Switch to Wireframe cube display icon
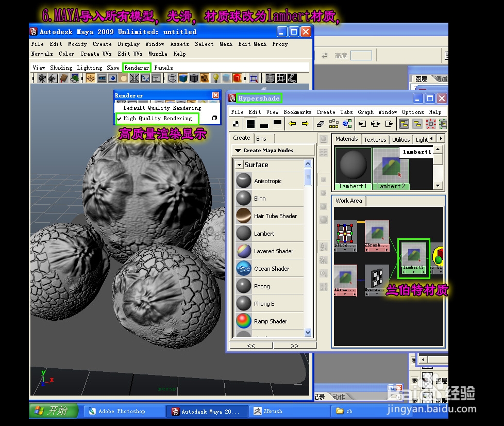The width and height of the screenshot is (504, 426). (172, 78)
